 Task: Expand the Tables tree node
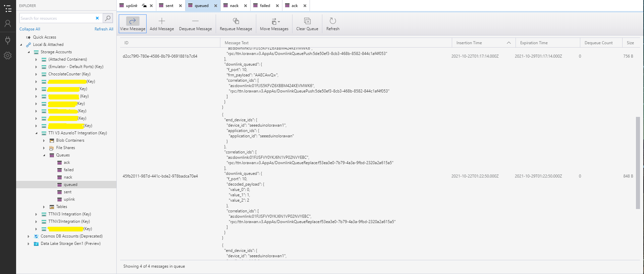[x=44, y=207]
